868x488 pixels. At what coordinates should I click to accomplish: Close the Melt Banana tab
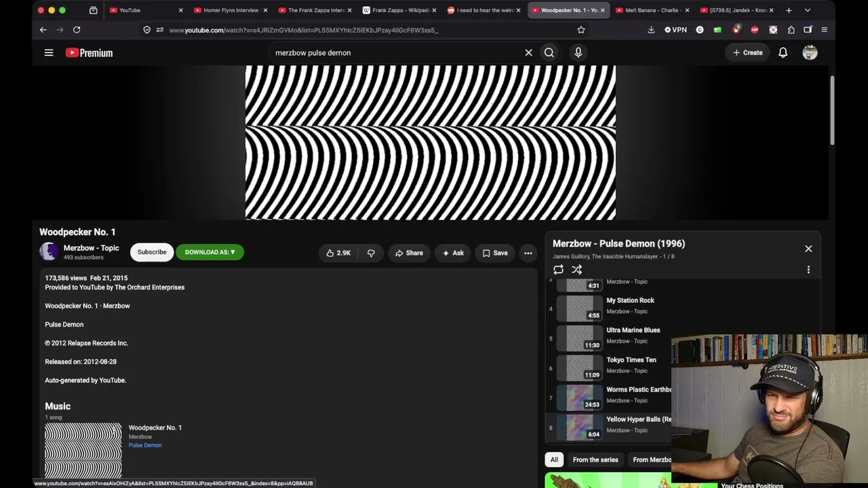click(687, 10)
